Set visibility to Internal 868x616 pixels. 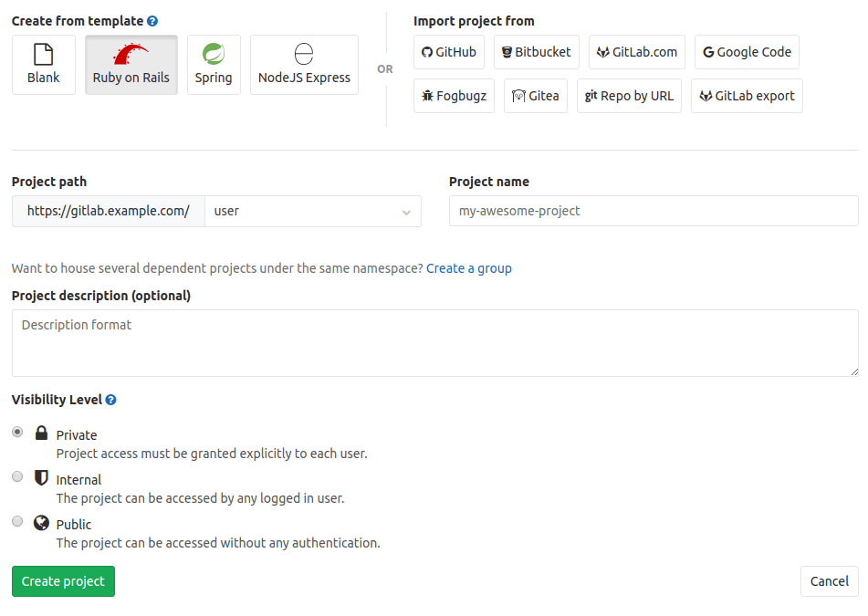point(16,476)
